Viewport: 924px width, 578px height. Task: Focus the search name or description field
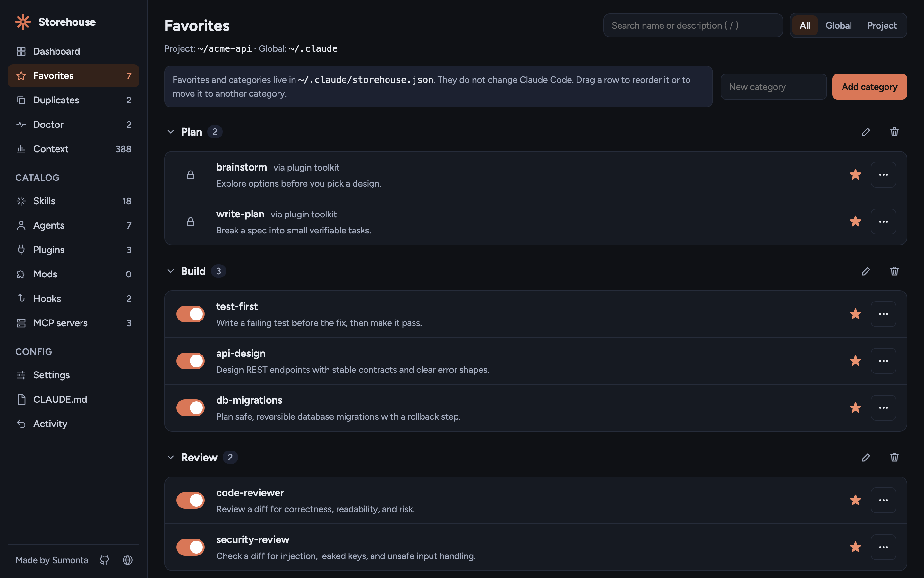tap(693, 26)
